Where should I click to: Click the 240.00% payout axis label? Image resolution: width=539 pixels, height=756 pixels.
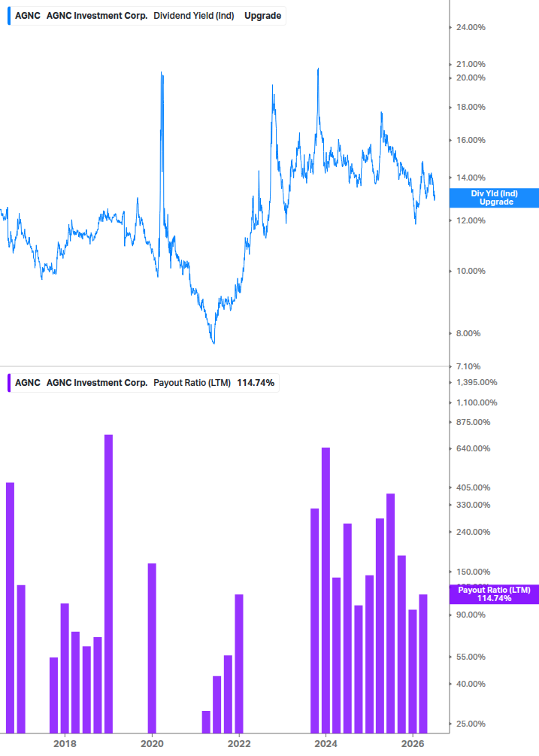(473, 532)
